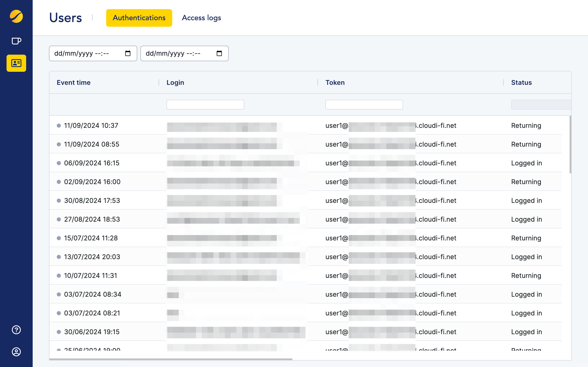Select the row marker for 11/09/2024 10:37

click(x=58, y=125)
